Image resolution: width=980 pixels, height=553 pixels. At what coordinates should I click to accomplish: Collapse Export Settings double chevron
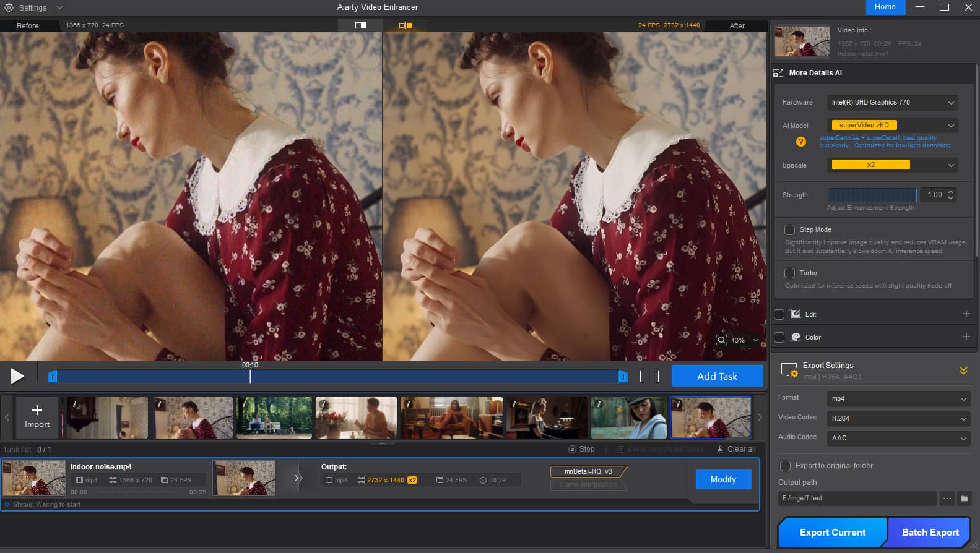(963, 371)
